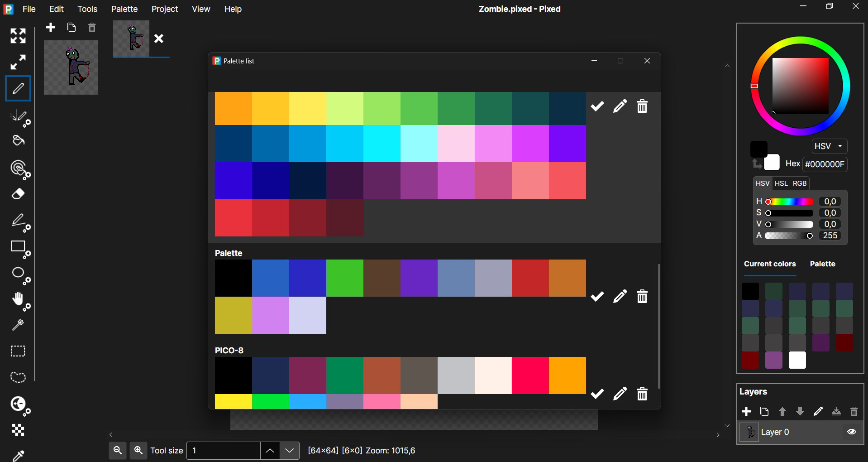Switch sliders to HSV mode
868x462 pixels.
click(x=763, y=183)
